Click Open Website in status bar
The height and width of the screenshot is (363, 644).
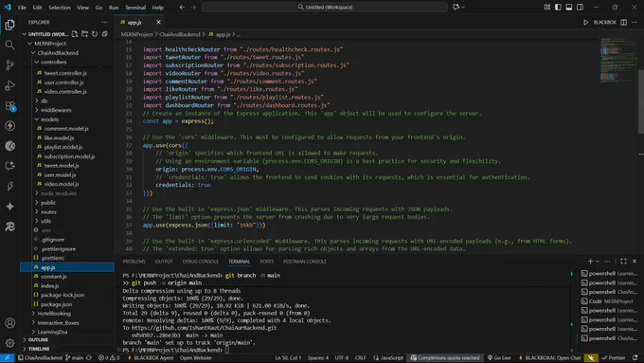195,358
